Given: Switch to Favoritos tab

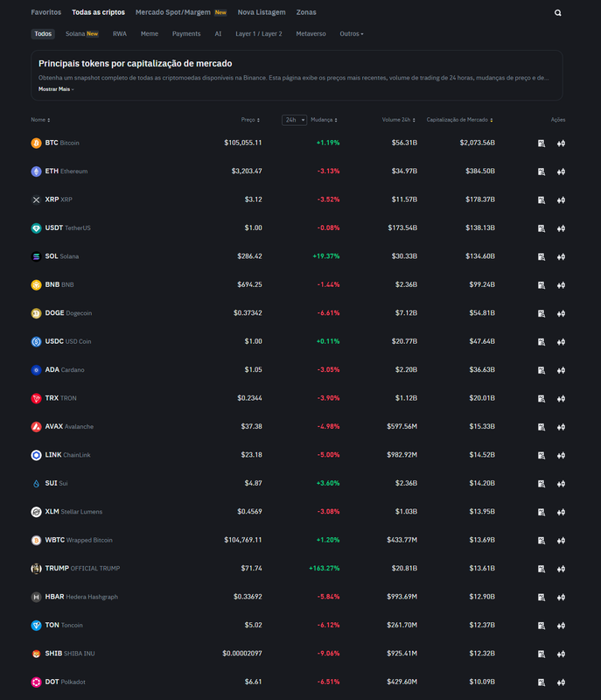Looking at the screenshot, I should [46, 12].
